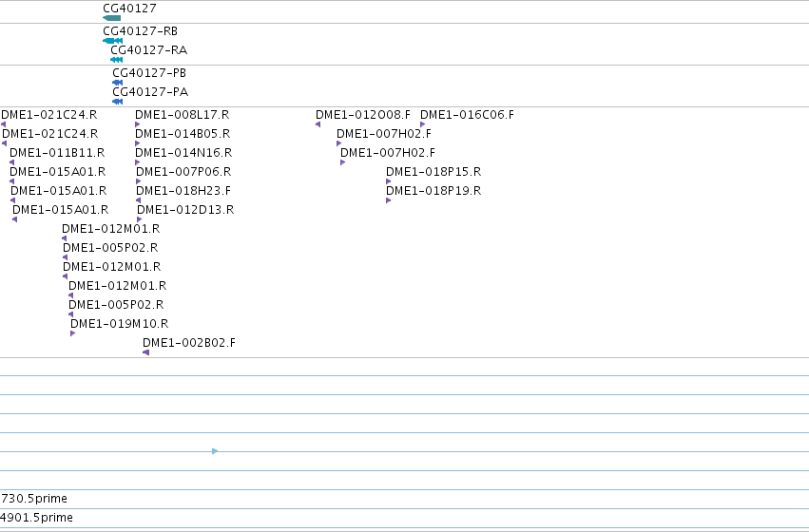Click the DME1-018P15.R label
This screenshot has width=809, height=532.
[x=433, y=172]
